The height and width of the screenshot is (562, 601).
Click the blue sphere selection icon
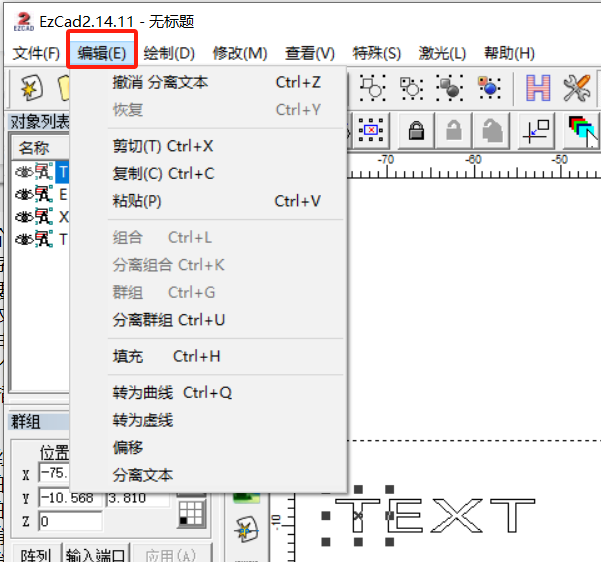coord(489,88)
